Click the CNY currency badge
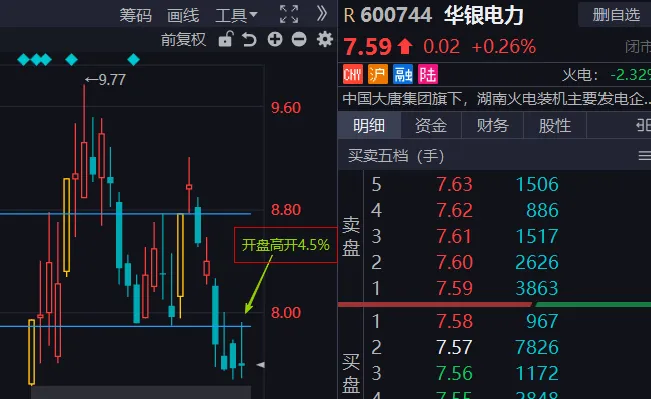651x399 pixels. (352, 75)
